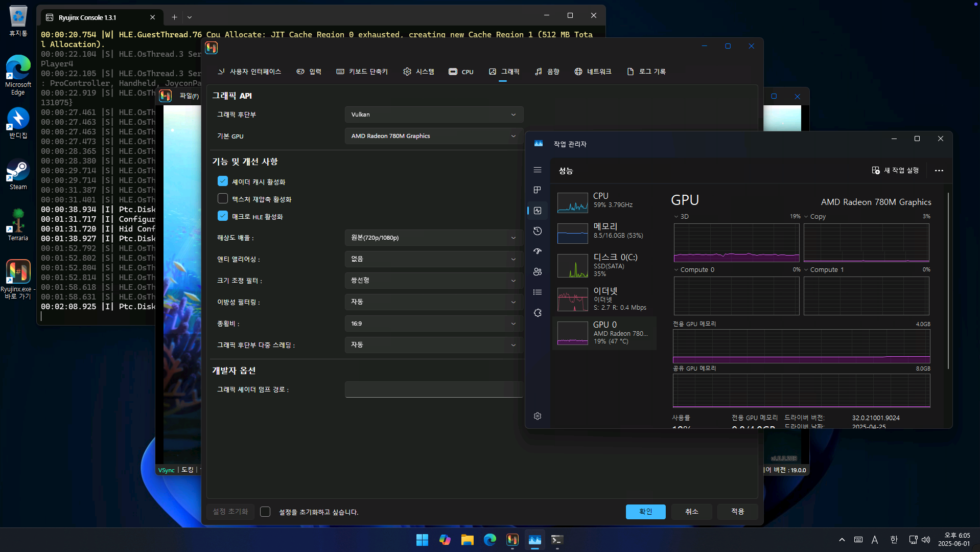Enable the 텍스처 재압축 활성화 checkbox
Image resolution: width=980 pixels, height=552 pixels.
[223, 199]
